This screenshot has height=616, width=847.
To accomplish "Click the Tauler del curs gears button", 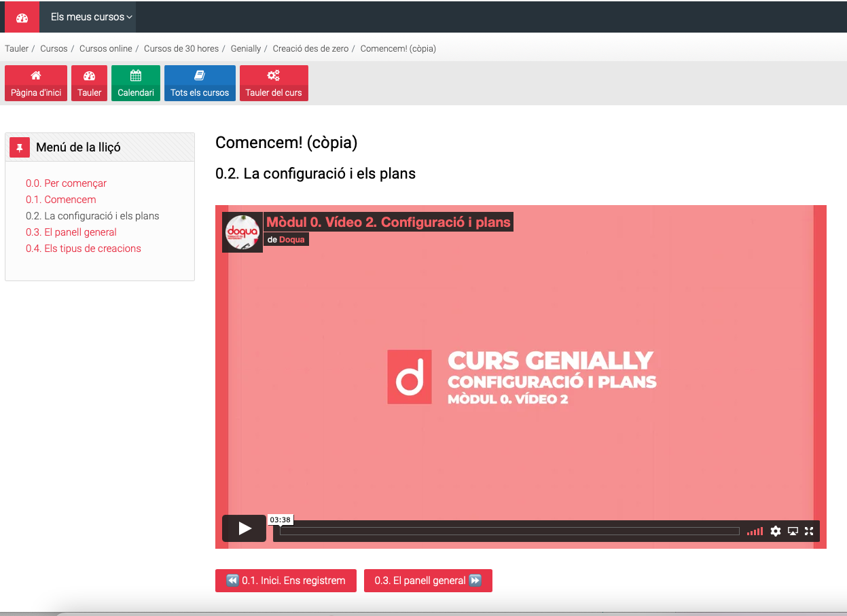I will click(274, 84).
